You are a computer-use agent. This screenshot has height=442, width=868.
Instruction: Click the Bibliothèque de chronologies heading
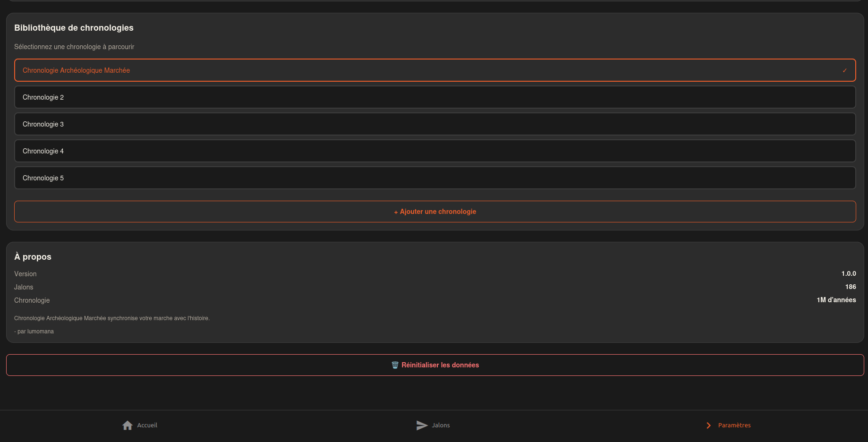(74, 28)
